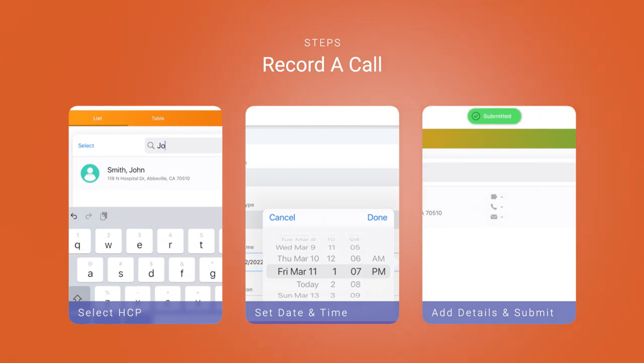Enable clipboard paste from keyboard toolbar

point(103,216)
